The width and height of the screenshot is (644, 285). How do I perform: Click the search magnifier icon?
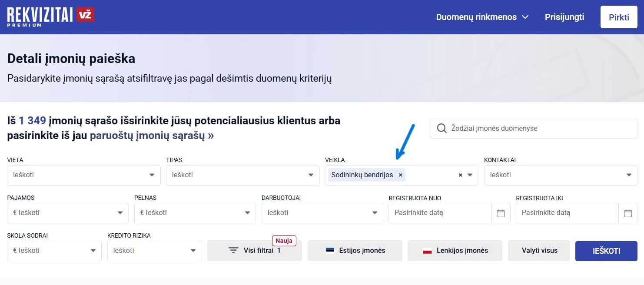[x=442, y=129]
